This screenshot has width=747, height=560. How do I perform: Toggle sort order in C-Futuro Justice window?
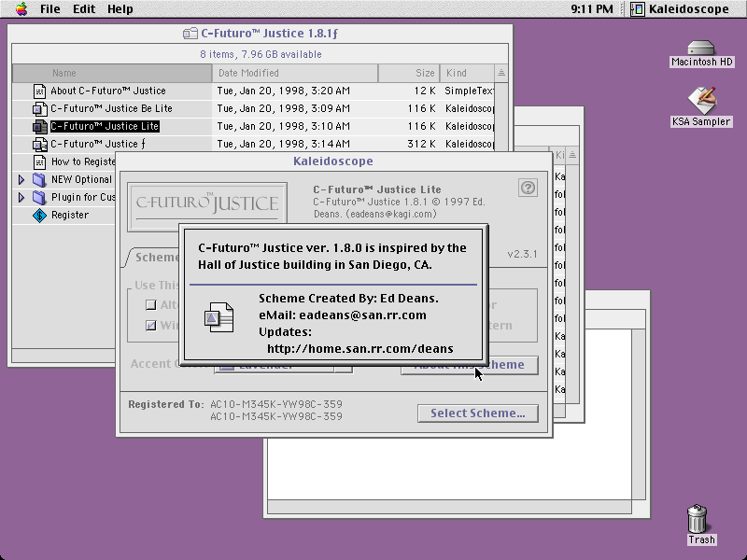[501, 73]
